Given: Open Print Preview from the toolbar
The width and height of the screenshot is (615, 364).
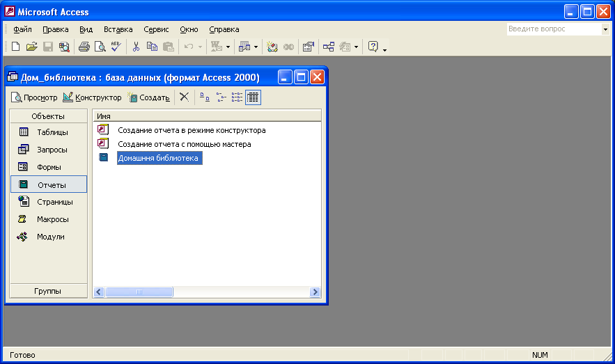Looking at the screenshot, I should pos(100,47).
